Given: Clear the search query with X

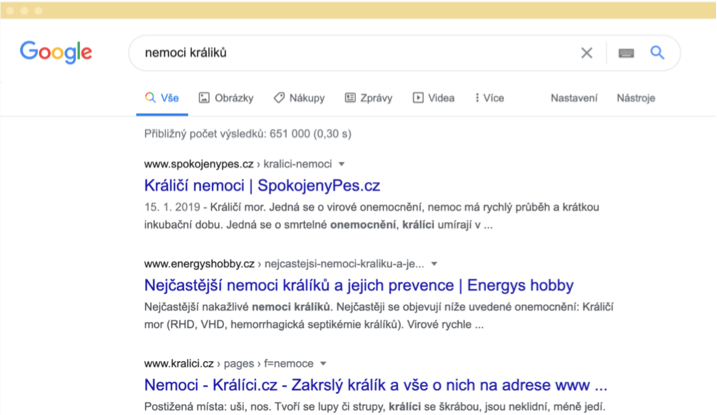Looking at the screenshot, I should [x=587, y=53].
